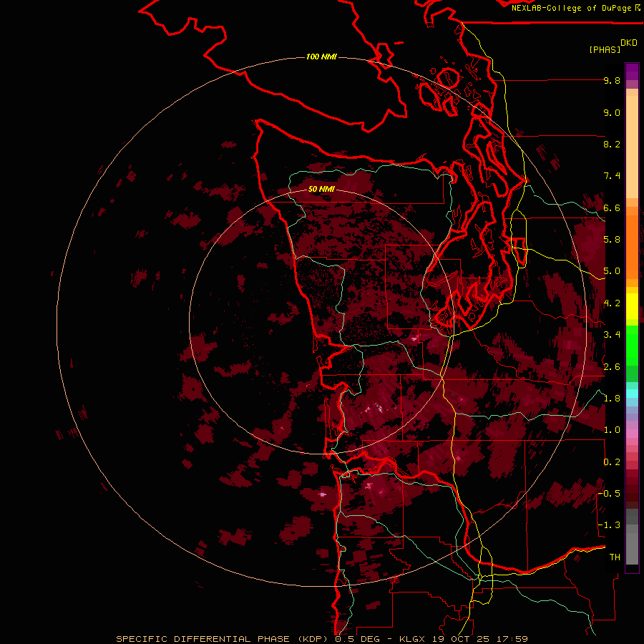The height and width of the screenshot is (644, 644).
Task: Click the 7.4 scale value
Action: coord(612,176)
